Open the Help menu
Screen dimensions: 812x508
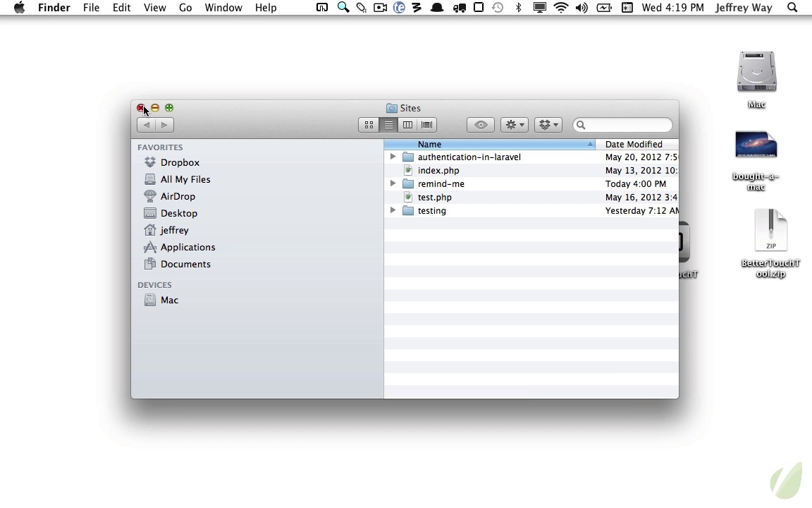pyautogui.click(x=266, y=8)
